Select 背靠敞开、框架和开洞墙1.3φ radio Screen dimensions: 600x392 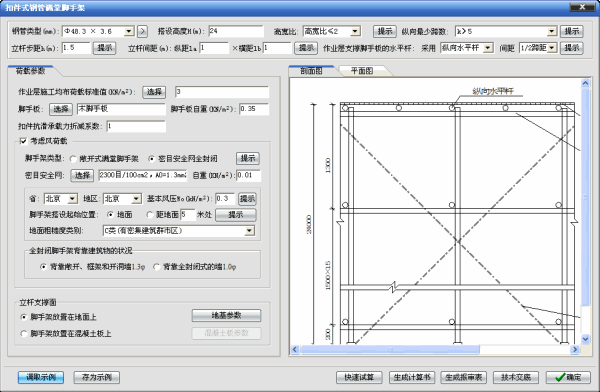click(43, 267)
